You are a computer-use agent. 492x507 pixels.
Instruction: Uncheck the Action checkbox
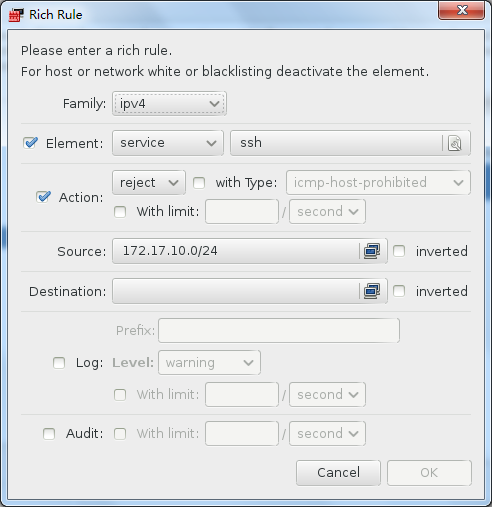click(43, 197)
